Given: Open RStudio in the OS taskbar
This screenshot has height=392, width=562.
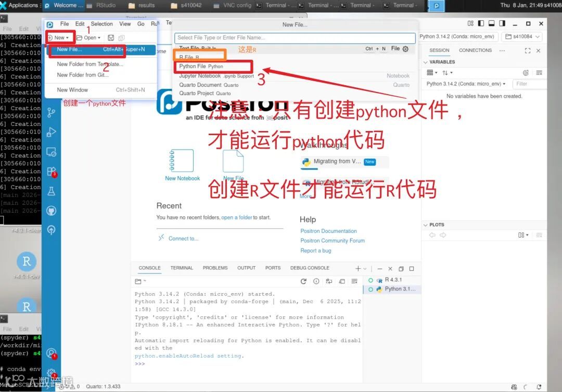Looking at the screenshot, I should point(102,5).
